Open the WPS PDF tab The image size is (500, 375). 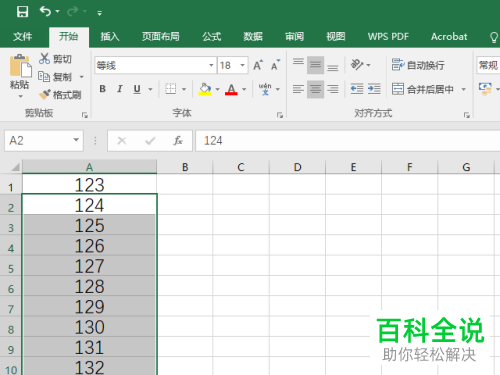point(388,36)
